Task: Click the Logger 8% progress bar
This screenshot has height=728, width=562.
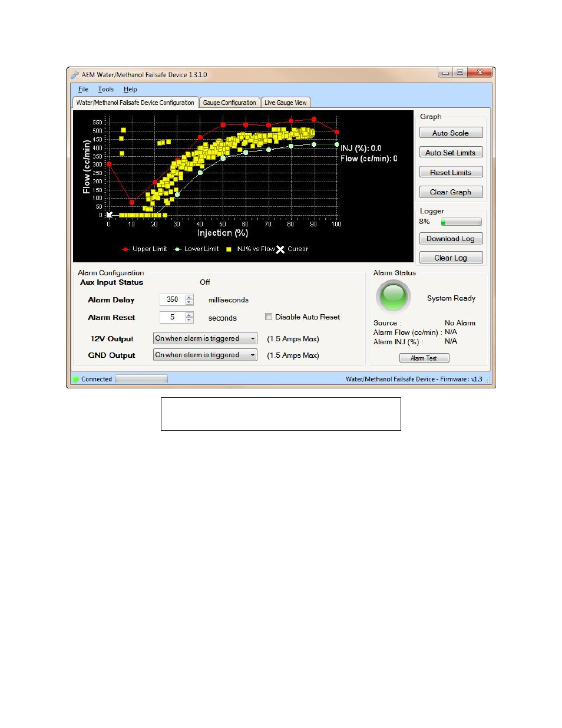Action: pyautogui.click(x=461, y=222)
